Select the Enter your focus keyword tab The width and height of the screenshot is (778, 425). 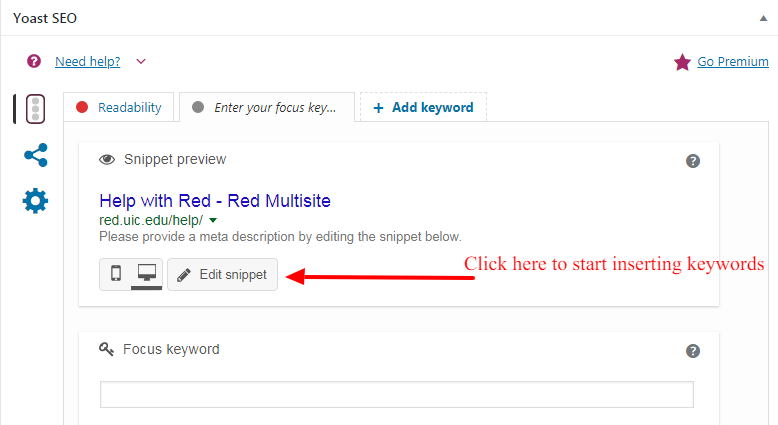click(267, 107)
